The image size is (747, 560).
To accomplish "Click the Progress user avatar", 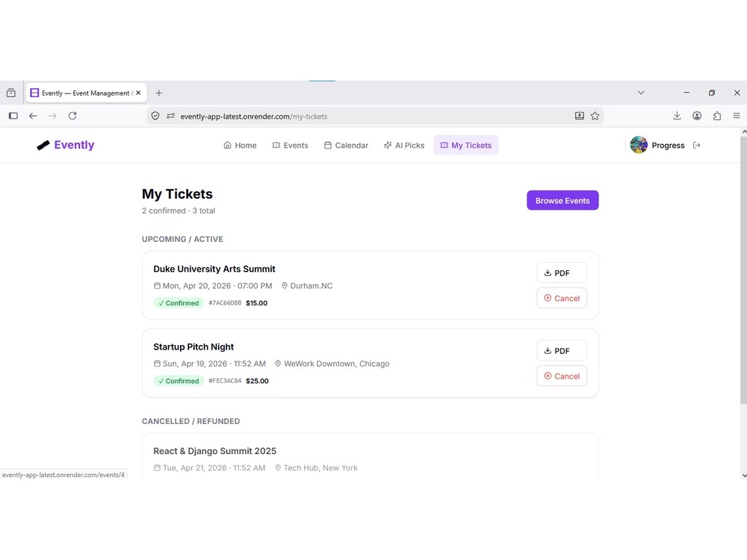I will (639, 145).
